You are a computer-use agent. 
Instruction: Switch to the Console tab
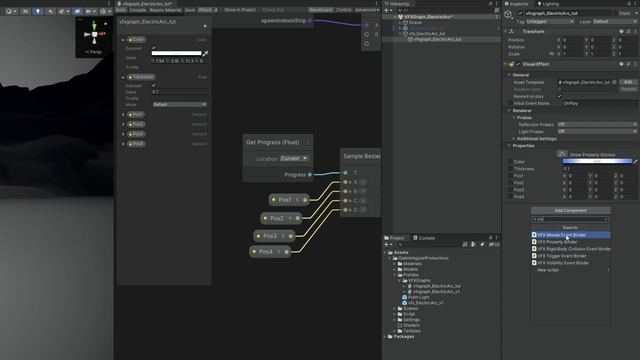(x=424, y=238)
